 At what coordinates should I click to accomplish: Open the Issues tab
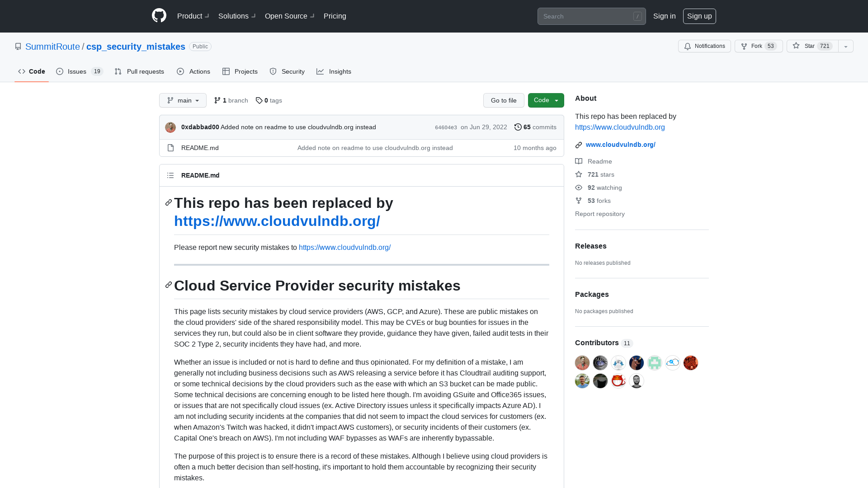point(80,71)
